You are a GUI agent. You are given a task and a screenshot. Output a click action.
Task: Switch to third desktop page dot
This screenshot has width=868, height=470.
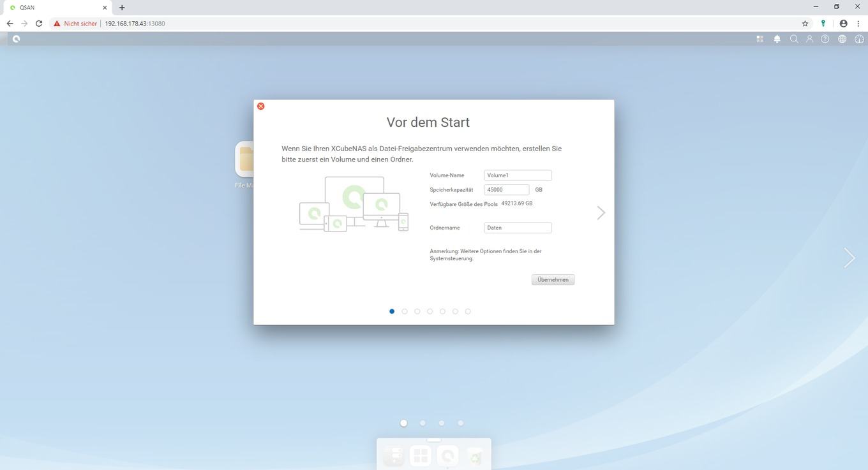tap(442, 423)
